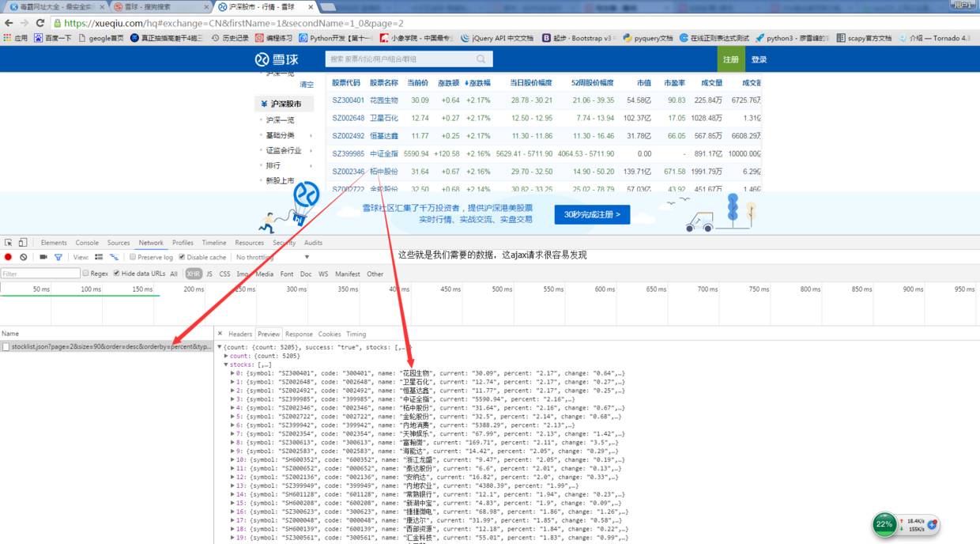980x544 pixels.
Task: Click the 注册 register button
Action: [x=731, y=59]
